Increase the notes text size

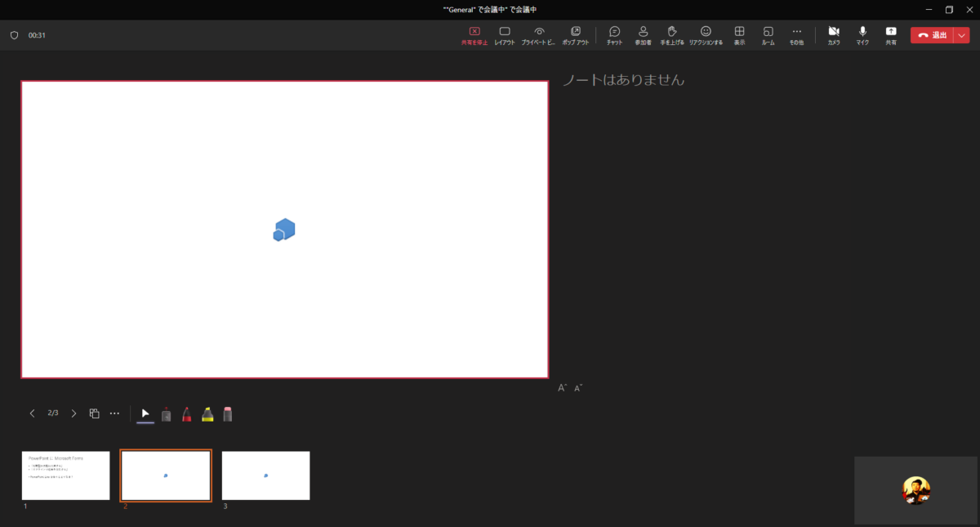561,387
